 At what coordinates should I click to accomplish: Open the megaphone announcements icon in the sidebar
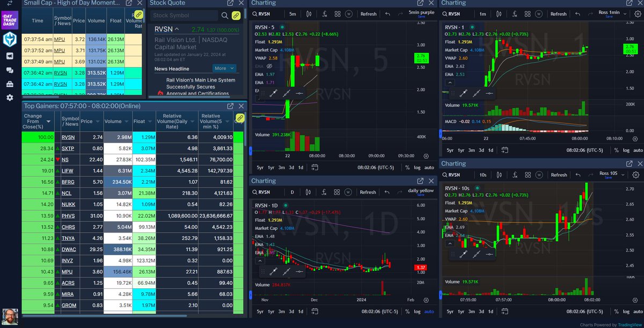click(x=10, y=56)
